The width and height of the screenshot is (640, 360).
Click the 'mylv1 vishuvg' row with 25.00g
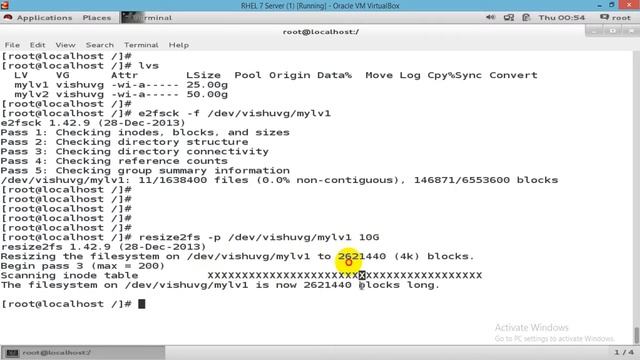tap(121, 85)
